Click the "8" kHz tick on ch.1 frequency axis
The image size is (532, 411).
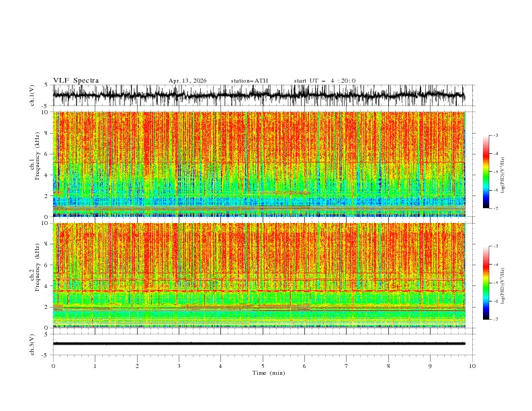[x=47, y=133]
